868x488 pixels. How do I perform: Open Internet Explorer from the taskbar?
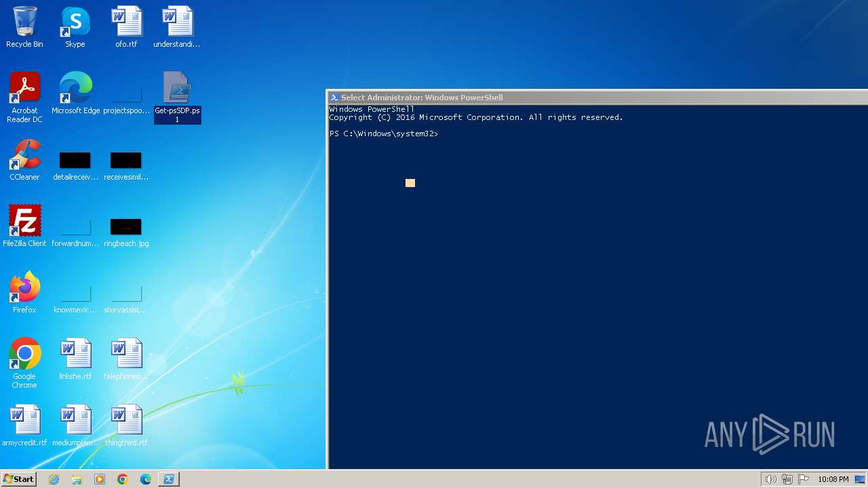(x=54, y=479)
